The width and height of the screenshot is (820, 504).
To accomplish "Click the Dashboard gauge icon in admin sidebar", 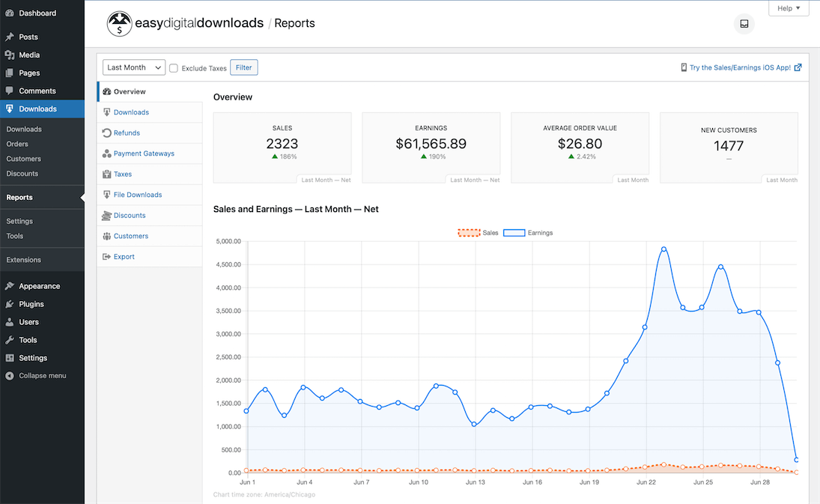I will [10, 13].
